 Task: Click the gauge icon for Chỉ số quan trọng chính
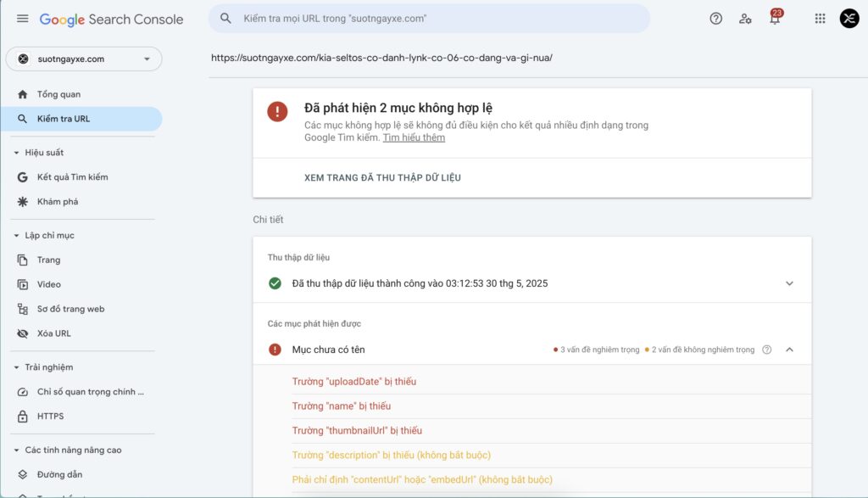pyautogui.click(x=22, y=392)
